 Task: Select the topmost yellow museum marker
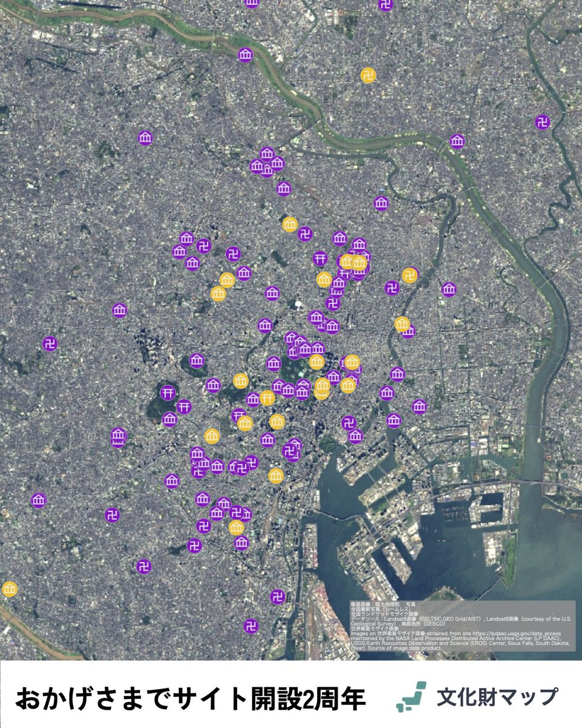click(x=290, y=224)
